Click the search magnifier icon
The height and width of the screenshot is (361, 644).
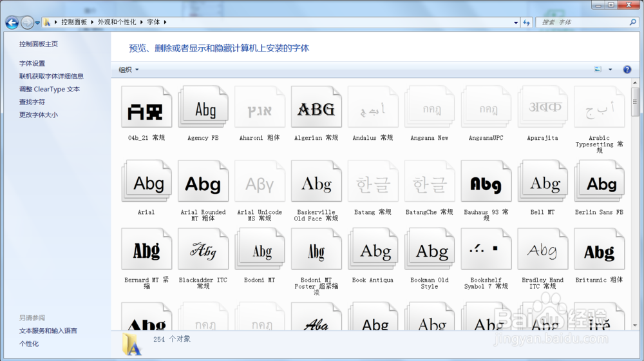[632, 22]
